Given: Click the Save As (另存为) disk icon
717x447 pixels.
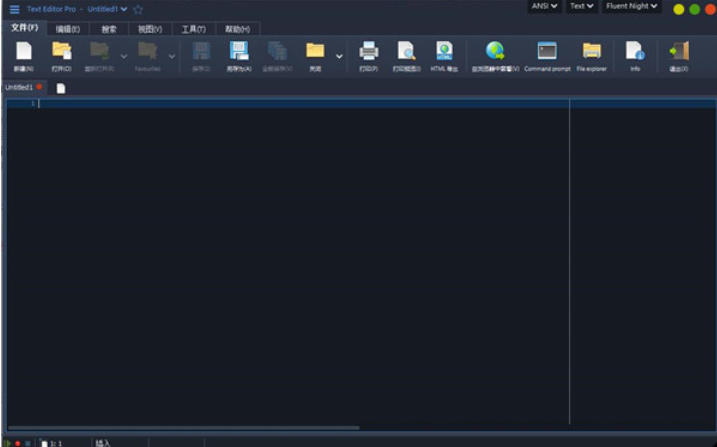Looking at the screenshot, I should [239, 53].
